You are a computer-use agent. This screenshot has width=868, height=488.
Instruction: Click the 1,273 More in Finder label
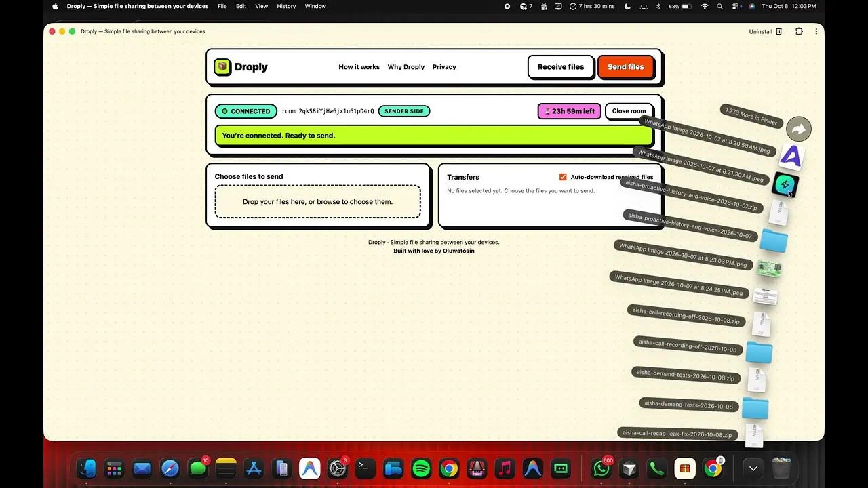(x=751, y=115)
